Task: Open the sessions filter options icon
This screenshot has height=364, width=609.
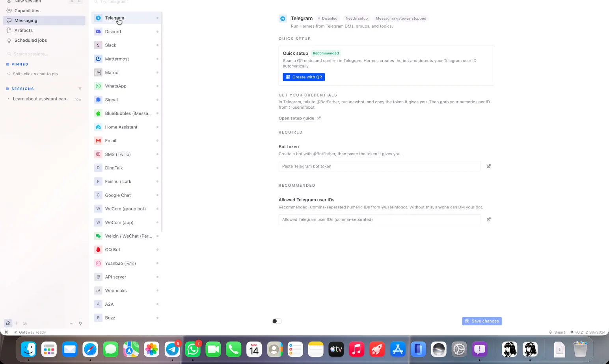Action: [80, 89]
